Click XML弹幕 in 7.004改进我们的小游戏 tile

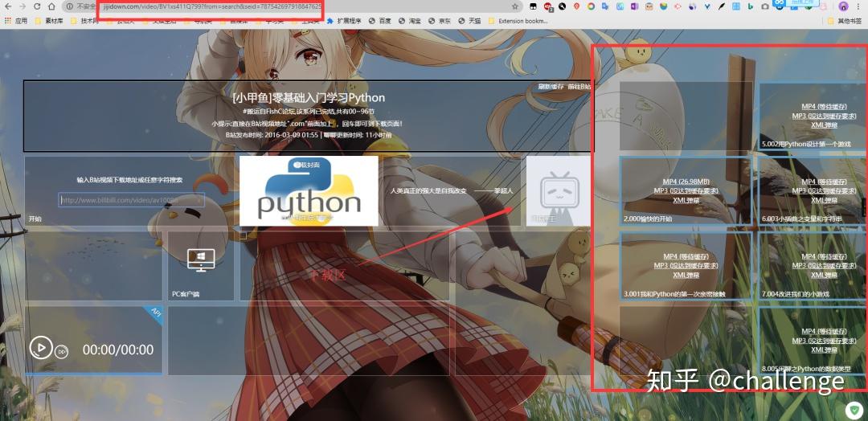pos(825,275)
